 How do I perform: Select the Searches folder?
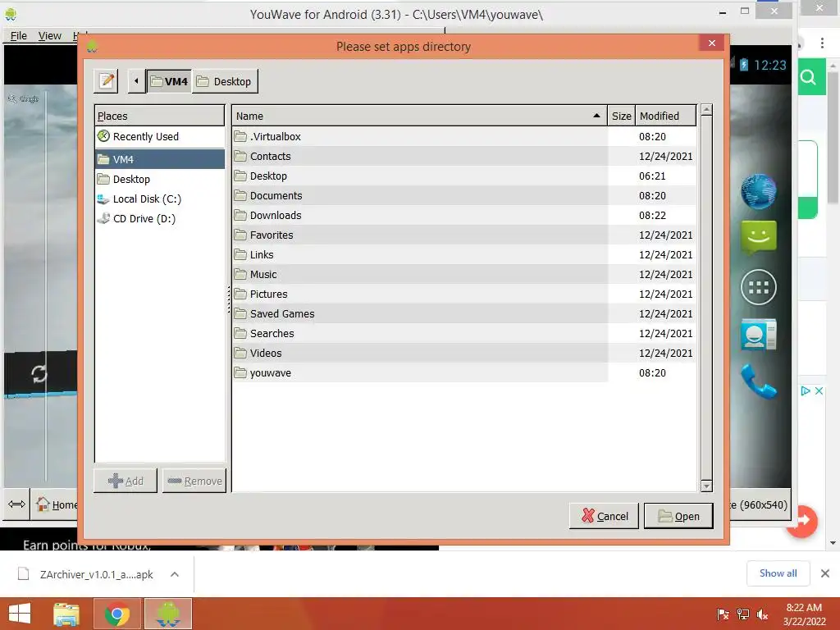[464, 333]
